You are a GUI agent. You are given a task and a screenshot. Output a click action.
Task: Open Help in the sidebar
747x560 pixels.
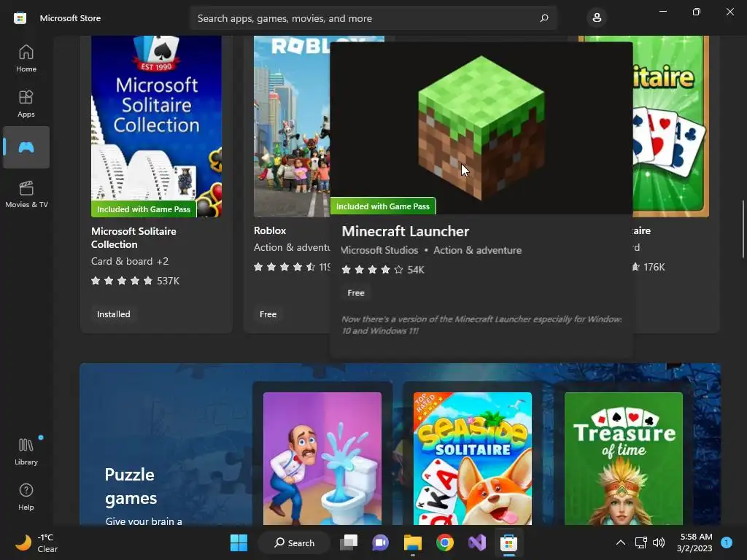coord(26,497)
